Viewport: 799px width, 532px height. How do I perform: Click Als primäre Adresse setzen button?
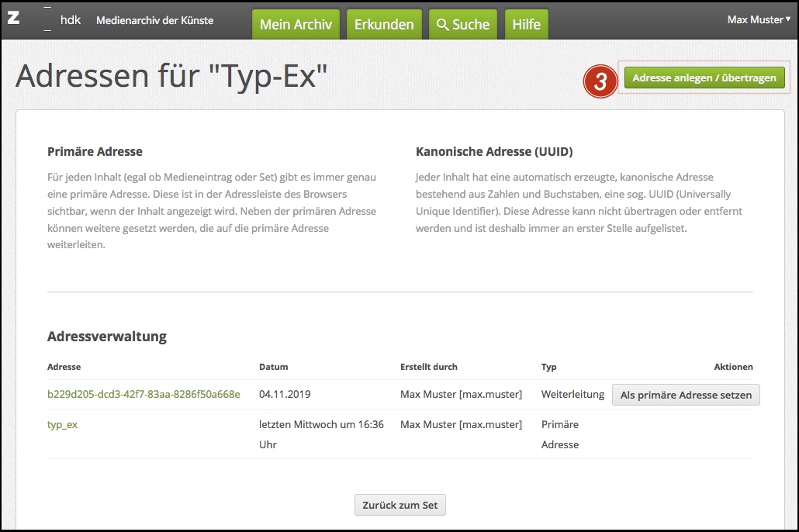click(x=686, y=395)
